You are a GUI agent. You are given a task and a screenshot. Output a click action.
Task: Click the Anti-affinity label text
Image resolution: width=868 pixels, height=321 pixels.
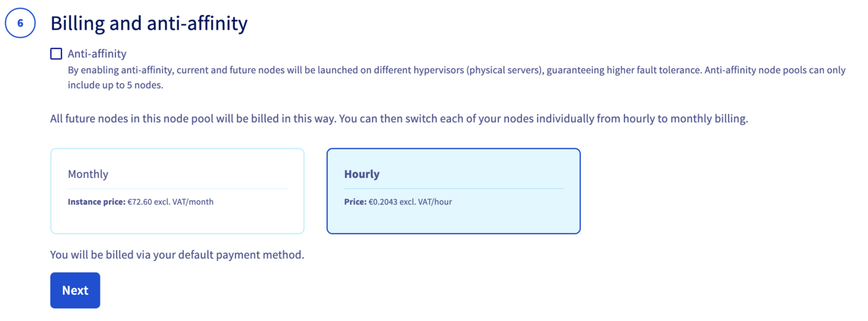pos(97,54)
